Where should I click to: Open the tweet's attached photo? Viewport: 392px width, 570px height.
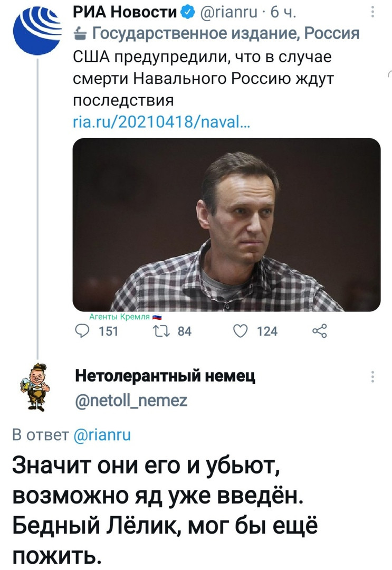[227, 225]
